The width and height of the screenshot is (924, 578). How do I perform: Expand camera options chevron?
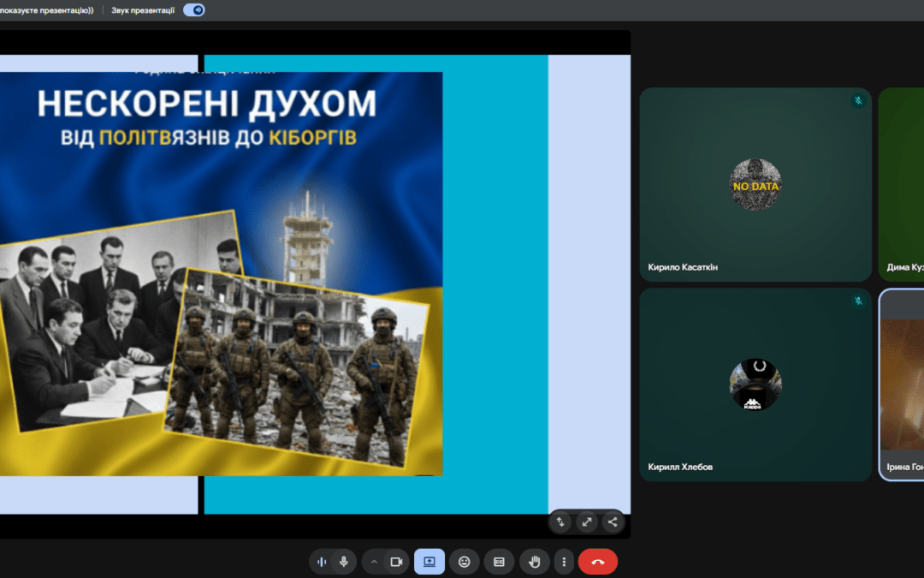click(374, 562)
